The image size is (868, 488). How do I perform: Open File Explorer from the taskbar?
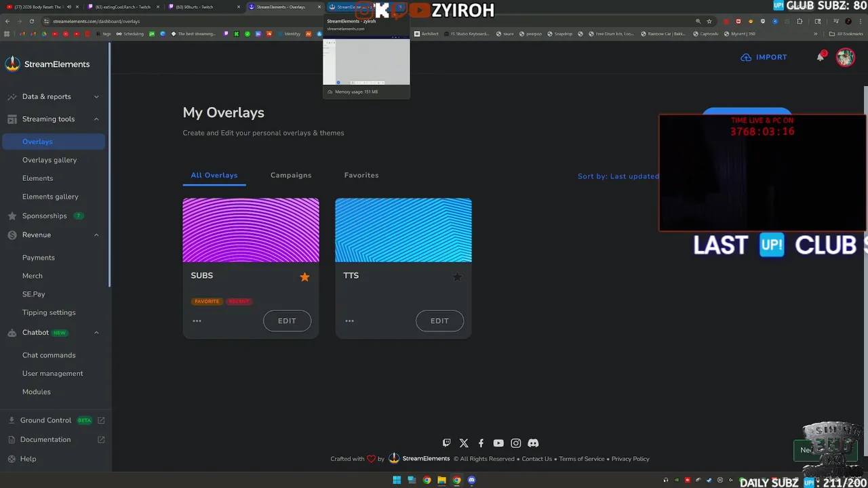tap(442, 481)
